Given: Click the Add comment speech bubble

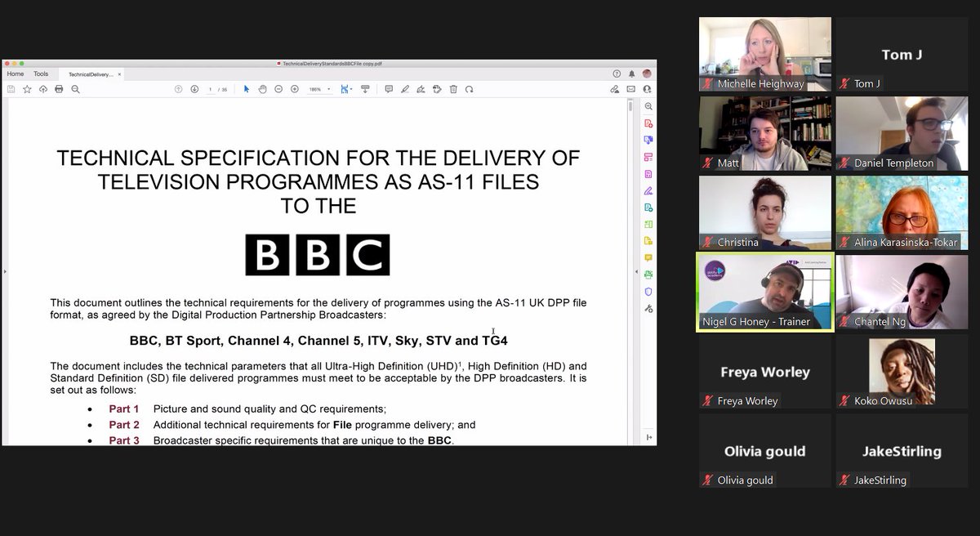Looking at the screenshot, I should (x=389, y=89).
